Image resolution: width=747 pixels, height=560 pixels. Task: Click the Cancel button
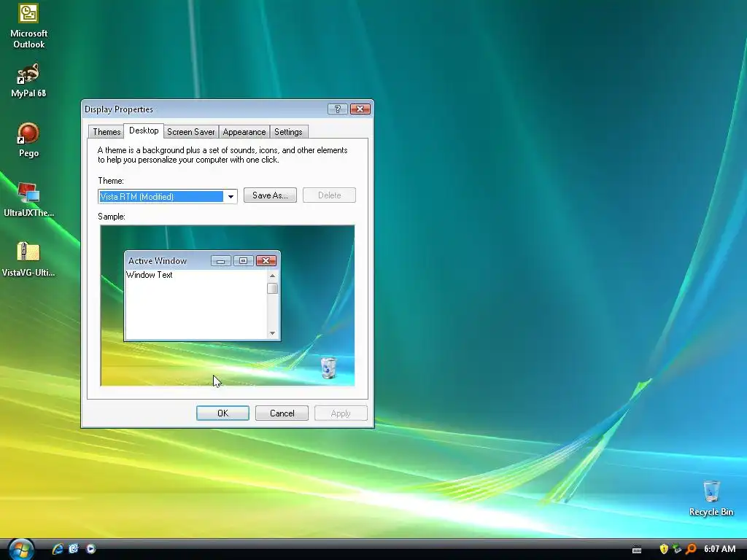pos(282,413)
